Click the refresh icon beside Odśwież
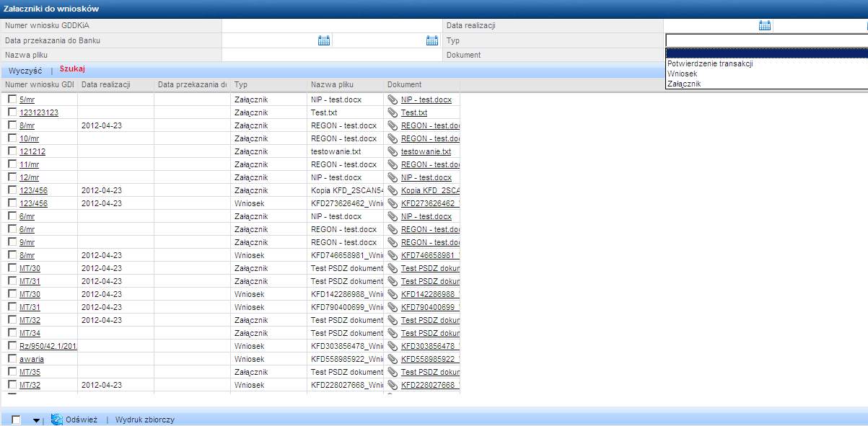Viewport: 868px width, 426px height. tap(56, 420)
